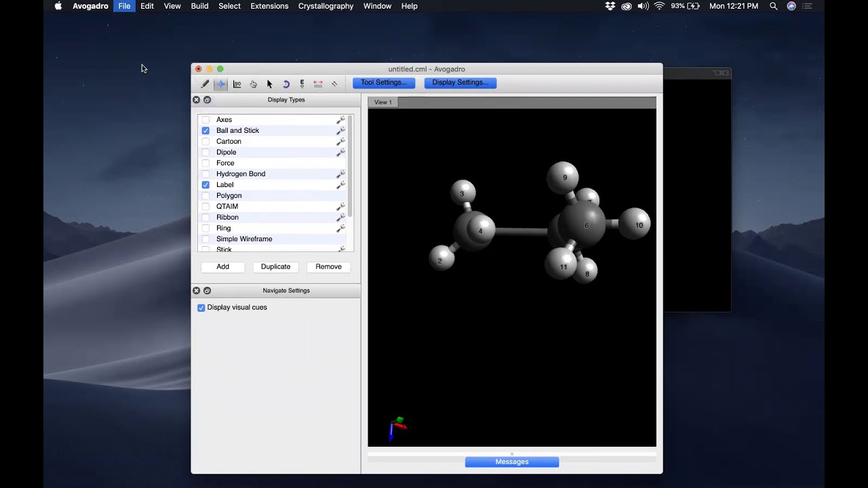Open the Extensions menu
This screenshot has width=868, height=488.
click(269, 6)
